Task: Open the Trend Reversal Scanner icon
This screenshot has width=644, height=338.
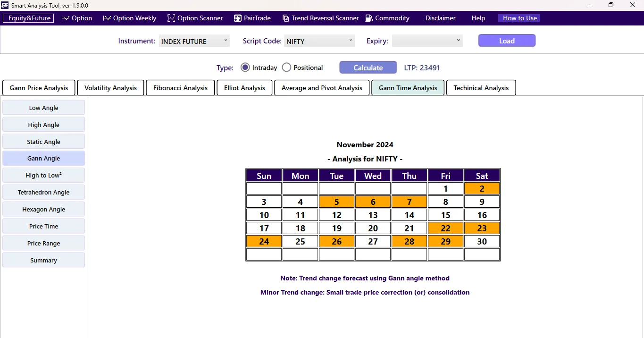Action: (286, 18)
